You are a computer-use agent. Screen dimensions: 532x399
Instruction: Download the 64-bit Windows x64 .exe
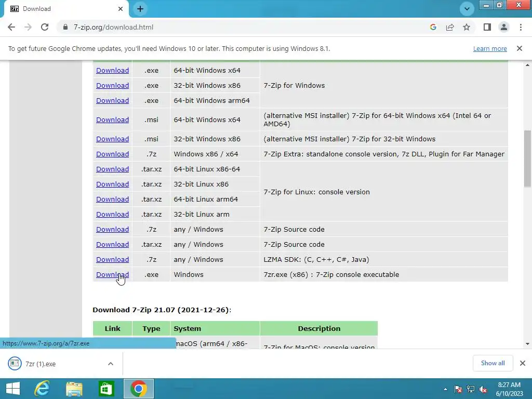112,70
